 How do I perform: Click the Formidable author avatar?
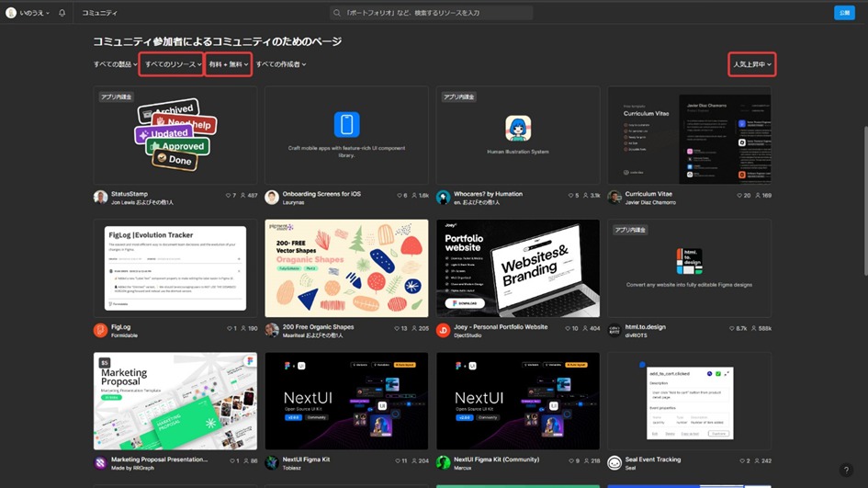click(x=100, y=330)
